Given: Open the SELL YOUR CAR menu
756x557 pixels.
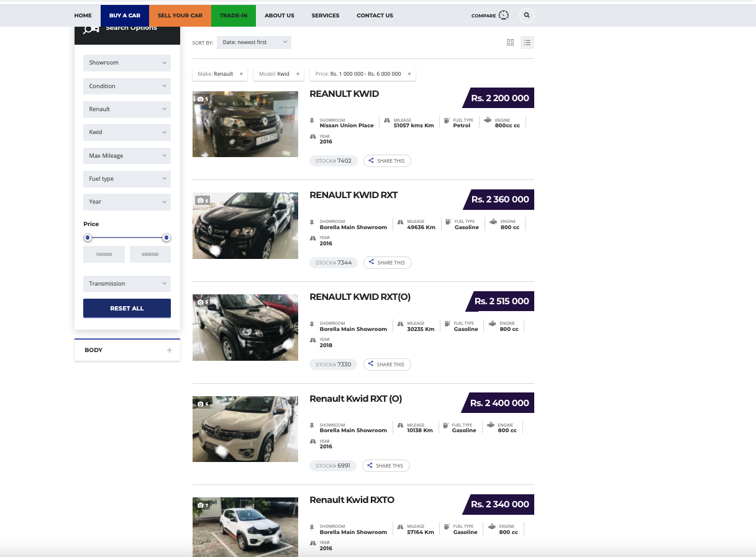Looking at the screenshot, I should pos(180,16).
